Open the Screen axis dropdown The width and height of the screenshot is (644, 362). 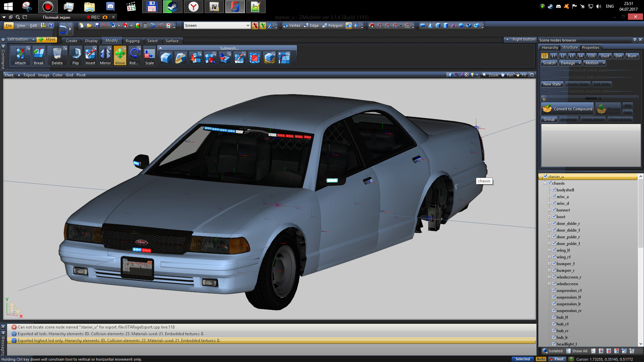248,25
